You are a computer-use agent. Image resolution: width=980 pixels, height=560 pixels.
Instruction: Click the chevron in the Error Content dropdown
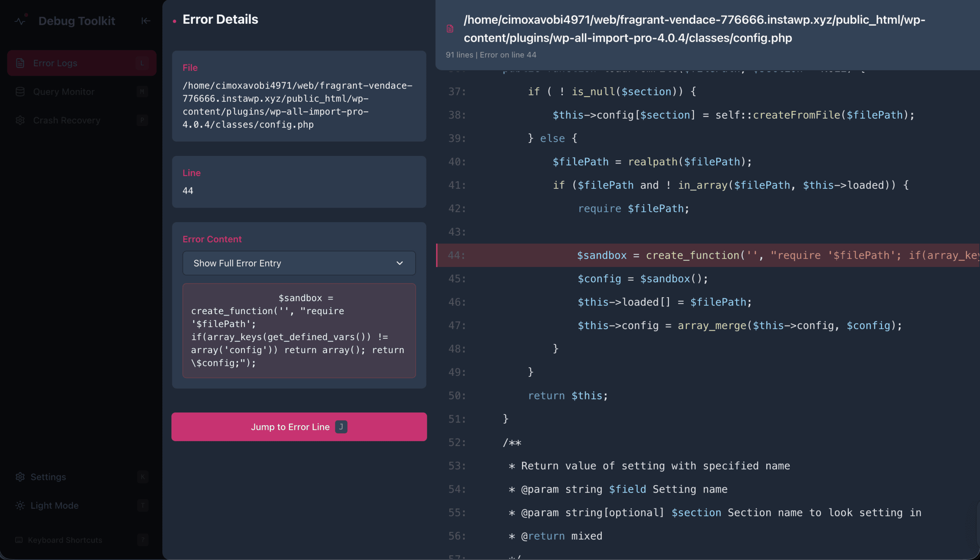pos(400,263)
